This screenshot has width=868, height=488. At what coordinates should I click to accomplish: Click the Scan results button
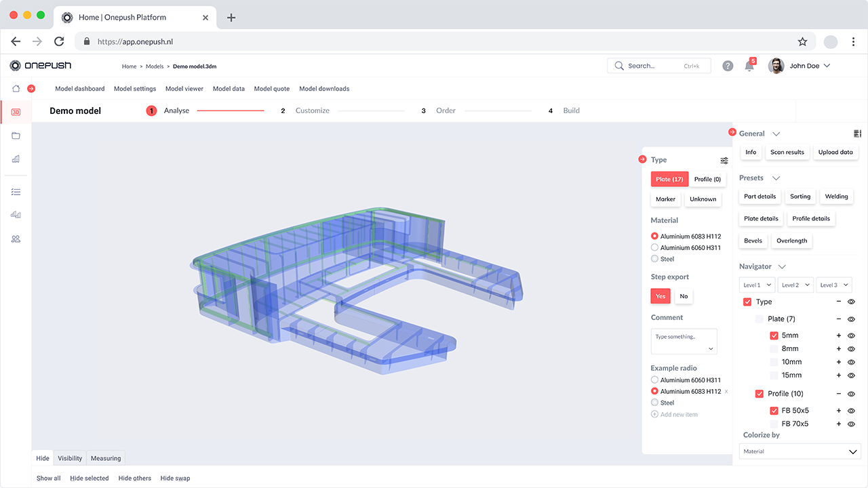click(x=787, y=152)
